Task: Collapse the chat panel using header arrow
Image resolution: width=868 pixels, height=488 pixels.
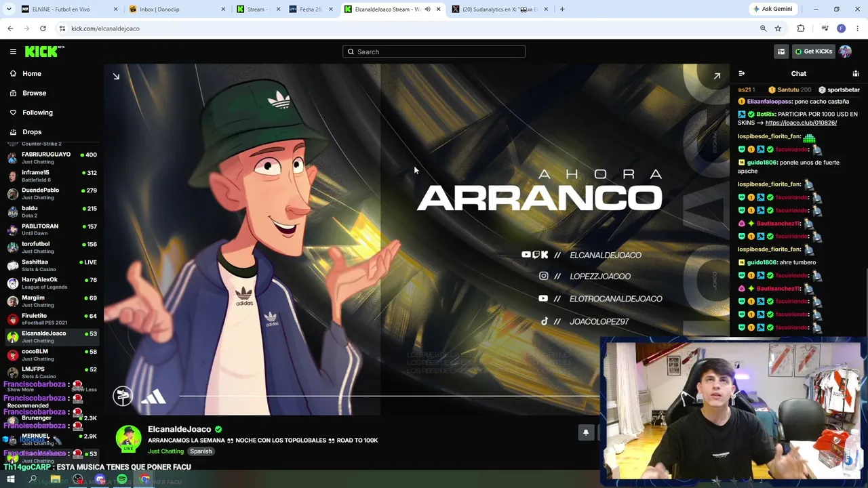Action: point(741,73)
